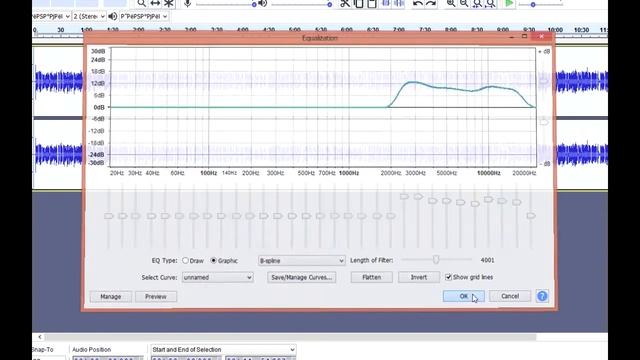
Task: Open the recording channels dropdown
Action: pyautogui.click(x=89, y=16)
